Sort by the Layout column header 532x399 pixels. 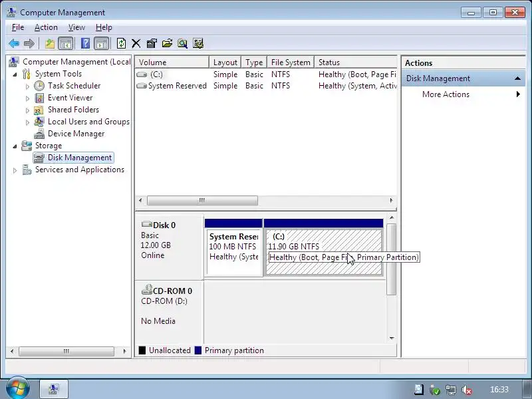[225, 63]
